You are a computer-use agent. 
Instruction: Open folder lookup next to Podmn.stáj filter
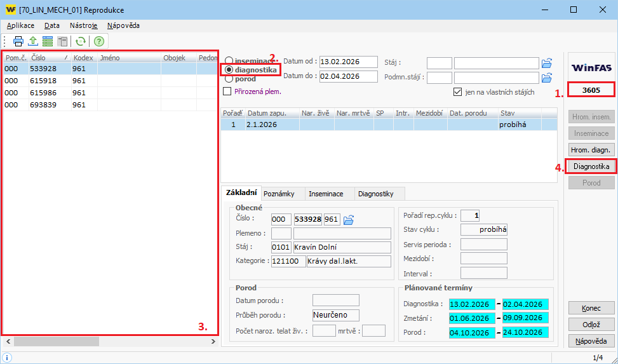pyautogui.click(x=546, y=78)
